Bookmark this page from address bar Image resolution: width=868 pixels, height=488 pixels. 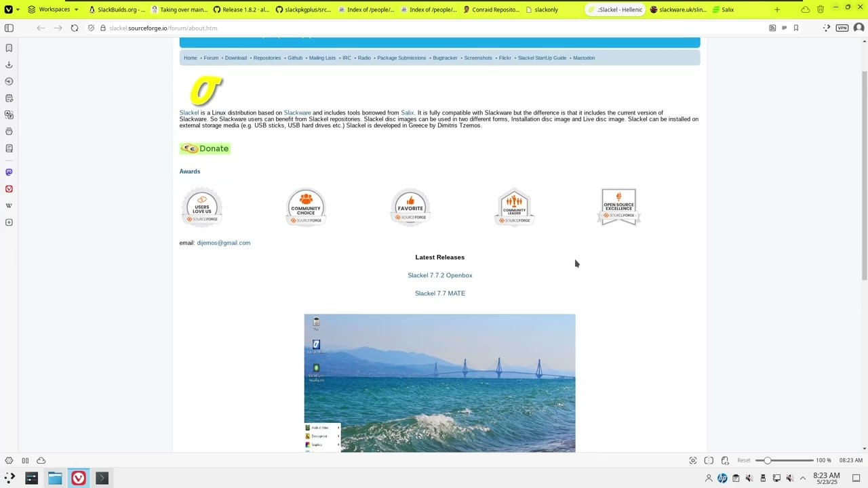point(796,28)
